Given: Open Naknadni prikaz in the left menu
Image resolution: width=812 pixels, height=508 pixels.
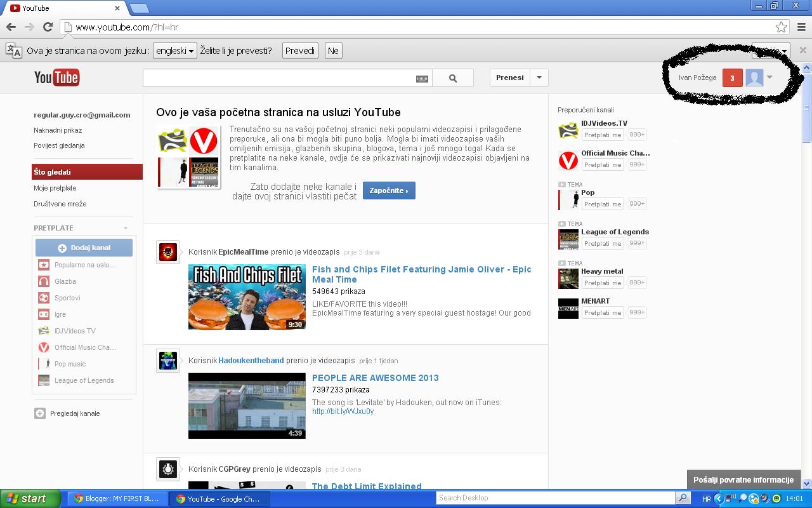Looking at the screenshot, I should click(x=58, y=130).
